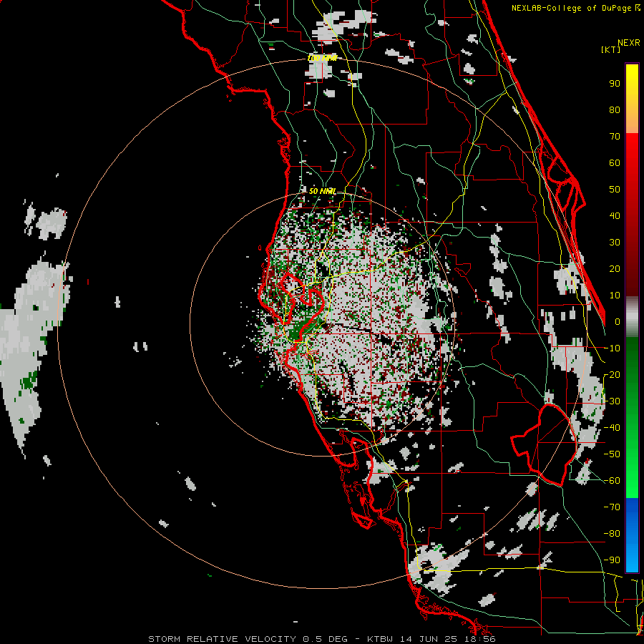
Task: Pick the bright red 60–70 color bar segment
Action: click(x=632, y=150)
